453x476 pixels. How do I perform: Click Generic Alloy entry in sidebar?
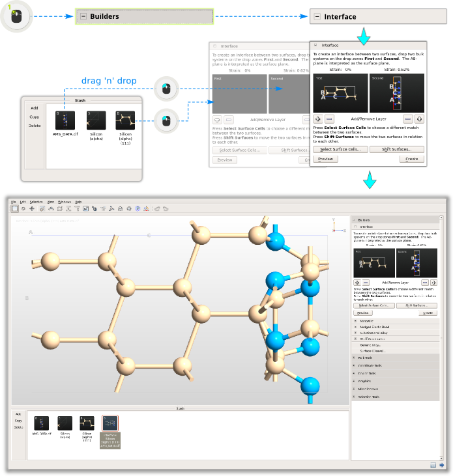[x=370, y=345]
